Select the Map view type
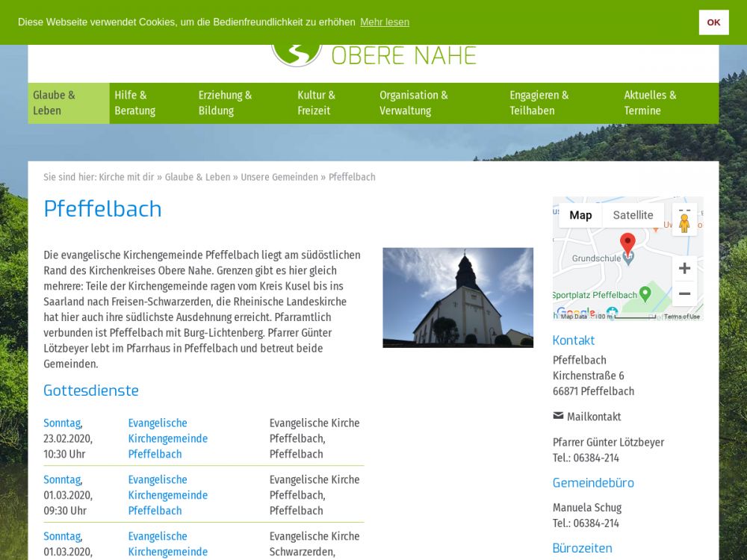Viewport: 747px width, 560px height. (580, 215)
